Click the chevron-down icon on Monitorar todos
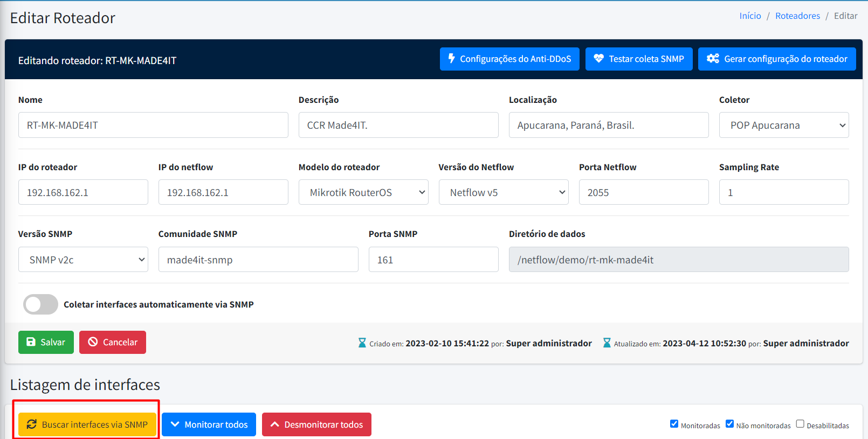Image resolution: width=868 pixels, height=439 pixels. click(175, 424)
